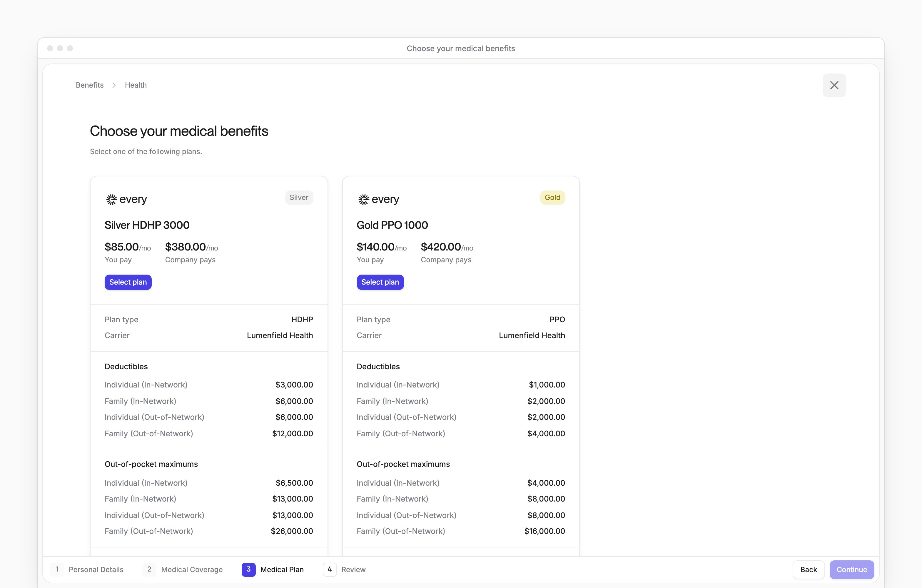Close the medical benefits dialog with X
922x588 pixels.
click(x=834, y=85)
